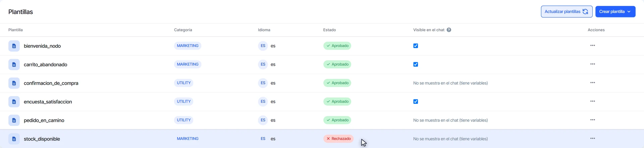Click the document icon for confirmacion_de_compra
The width and height of the screenshot is (644, 148).
14,83
